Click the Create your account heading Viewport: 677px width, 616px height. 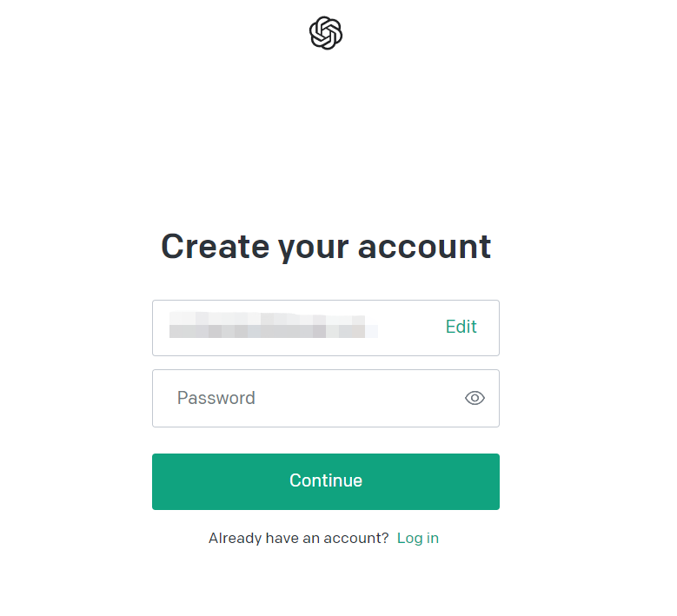[x=326, y=247]
